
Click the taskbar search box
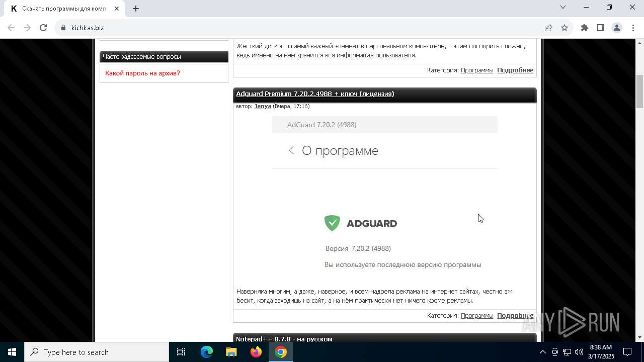[97, 352]
